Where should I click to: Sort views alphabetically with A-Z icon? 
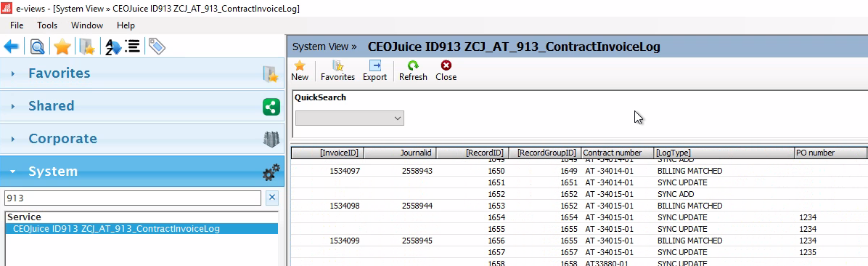(113, 47)
